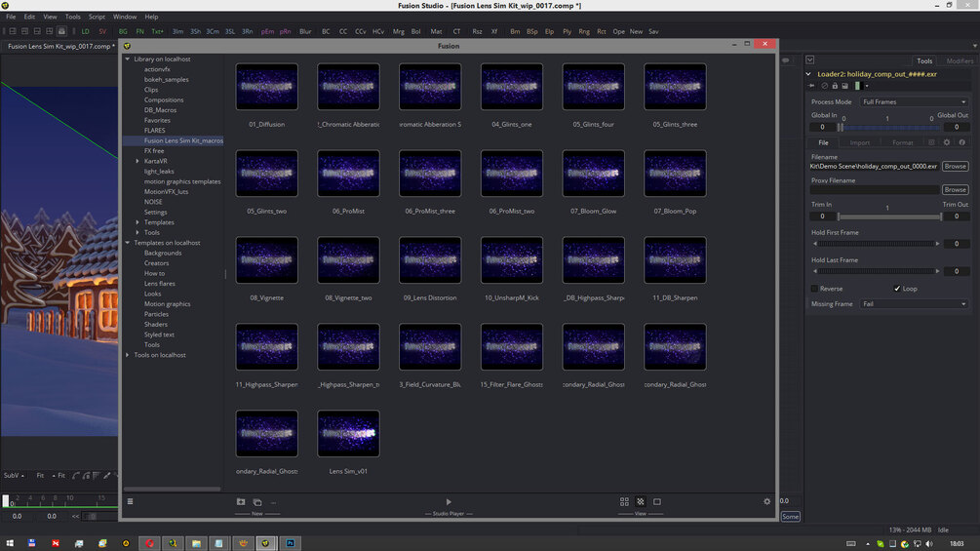This screenshot has height=551, width=980.
Task: Start the Studio Player play button
Action: pyautogui.click(x=449, y=501)
